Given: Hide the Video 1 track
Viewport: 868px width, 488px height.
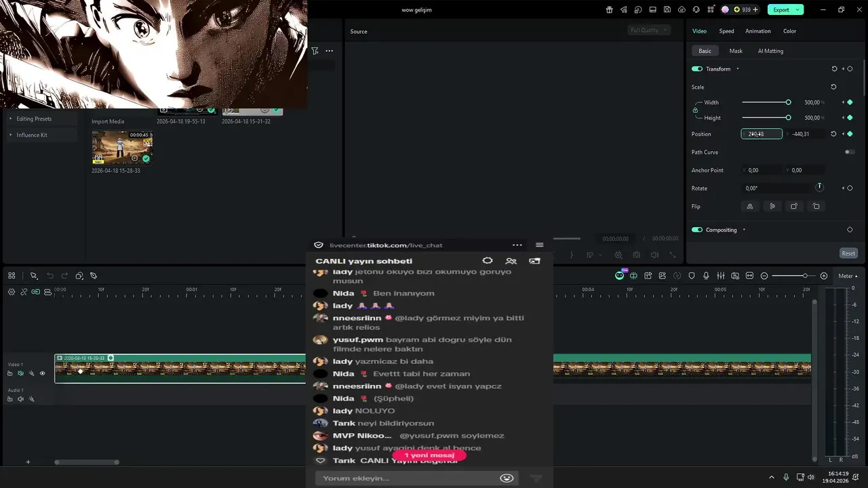Looking at the screenshot, I should coord(42,373).
